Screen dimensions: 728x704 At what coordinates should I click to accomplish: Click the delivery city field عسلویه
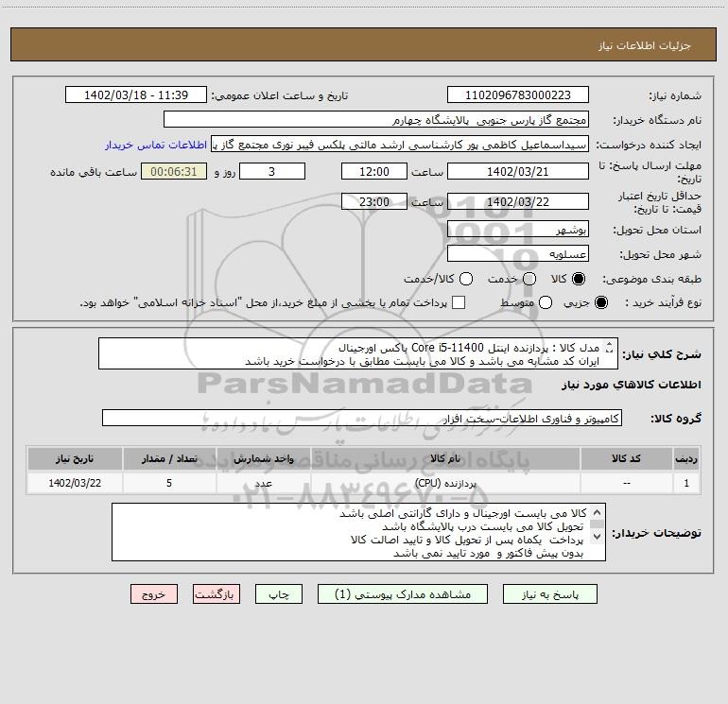[x=518, y=253]
